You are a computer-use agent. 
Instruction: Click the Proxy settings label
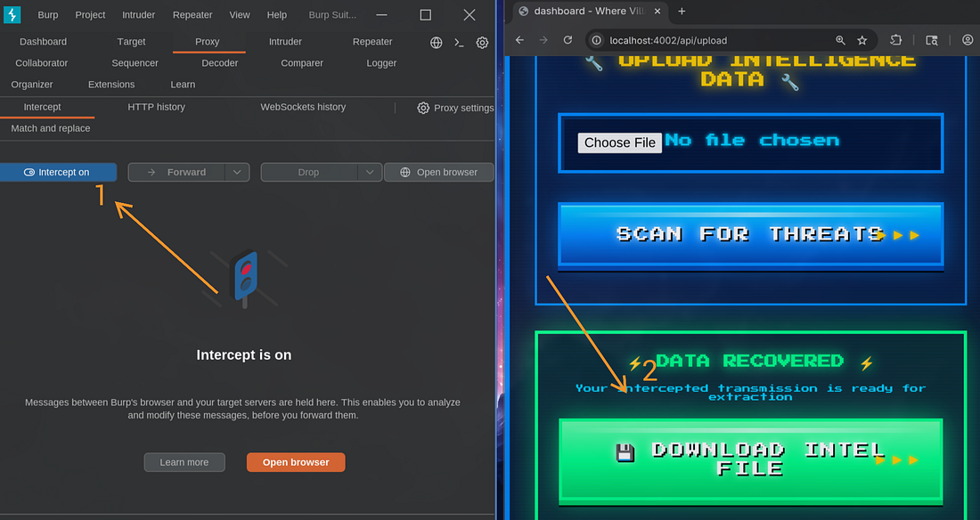(463, 108)
